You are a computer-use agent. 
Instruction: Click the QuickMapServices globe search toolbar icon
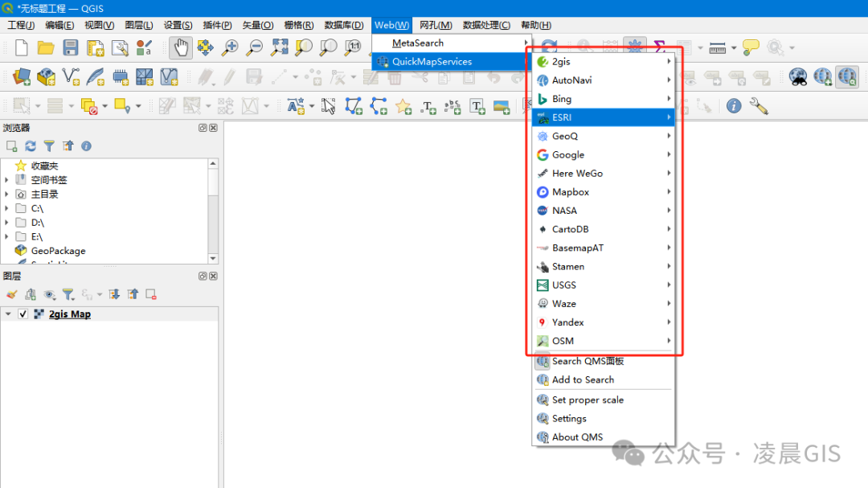coord(847,76)
